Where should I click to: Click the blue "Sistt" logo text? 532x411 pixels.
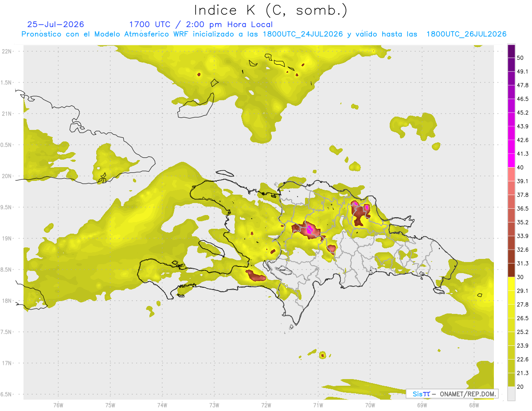421,394
